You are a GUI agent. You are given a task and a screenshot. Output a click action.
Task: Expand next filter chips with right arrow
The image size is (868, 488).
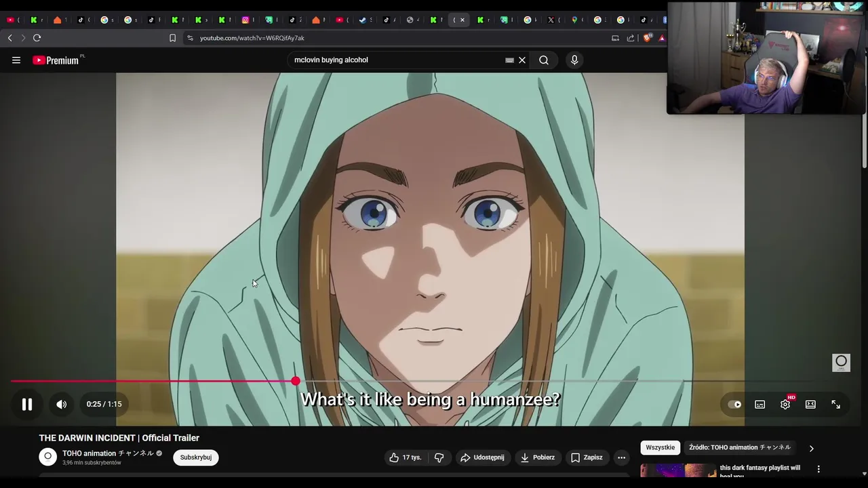[811, 448]
